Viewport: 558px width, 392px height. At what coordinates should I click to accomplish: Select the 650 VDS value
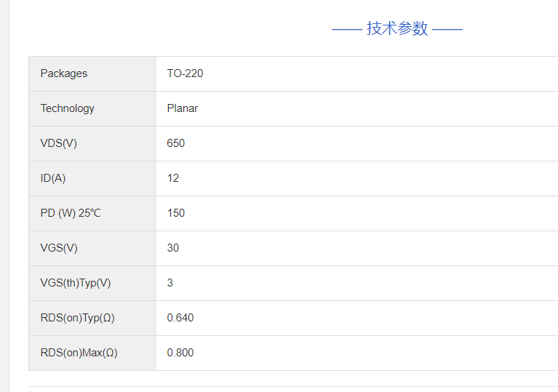176,143
